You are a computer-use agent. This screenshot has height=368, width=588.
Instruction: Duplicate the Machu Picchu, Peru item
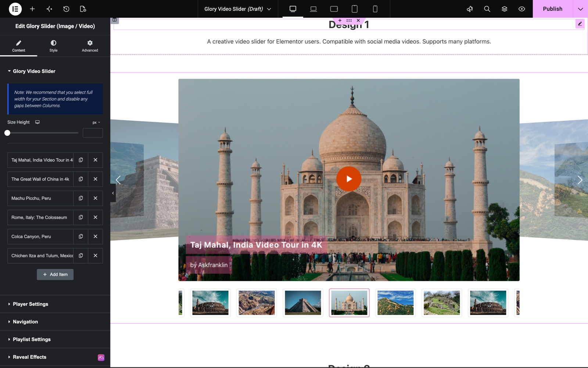click(x=81, y=198)
